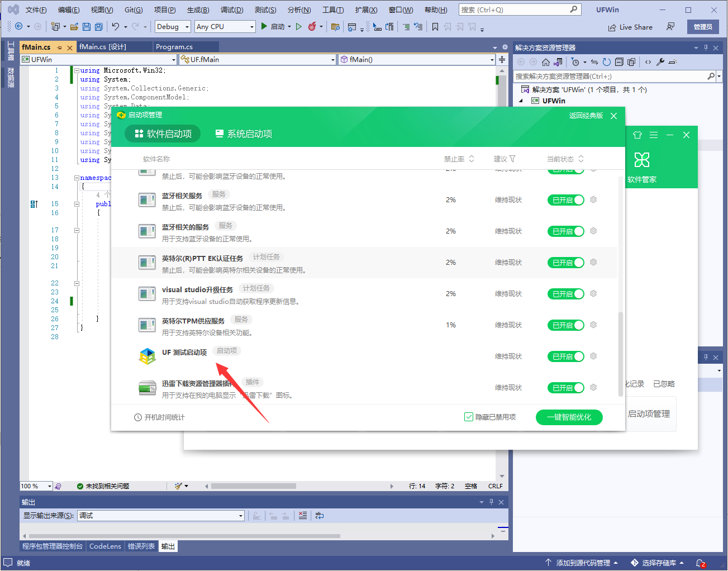Open settings gear for 英特尔TPM供应服务
This screenshot has height=571, width=728.
point(593,325)
